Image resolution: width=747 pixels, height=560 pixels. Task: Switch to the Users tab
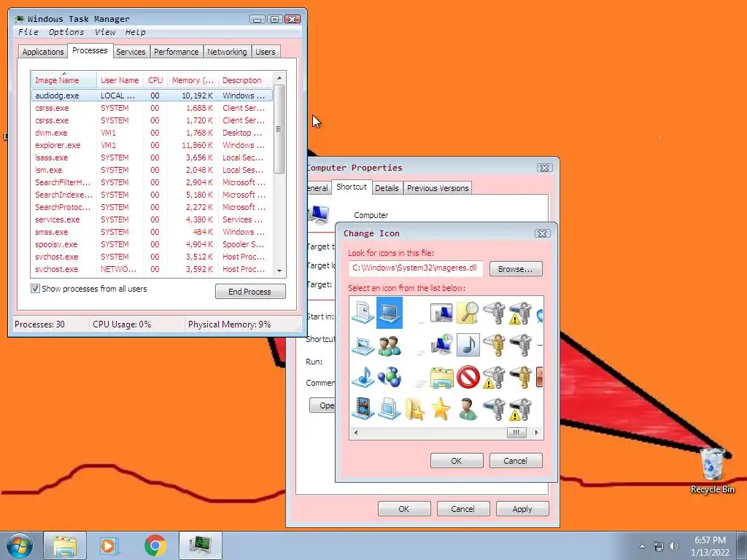point(266,52)
